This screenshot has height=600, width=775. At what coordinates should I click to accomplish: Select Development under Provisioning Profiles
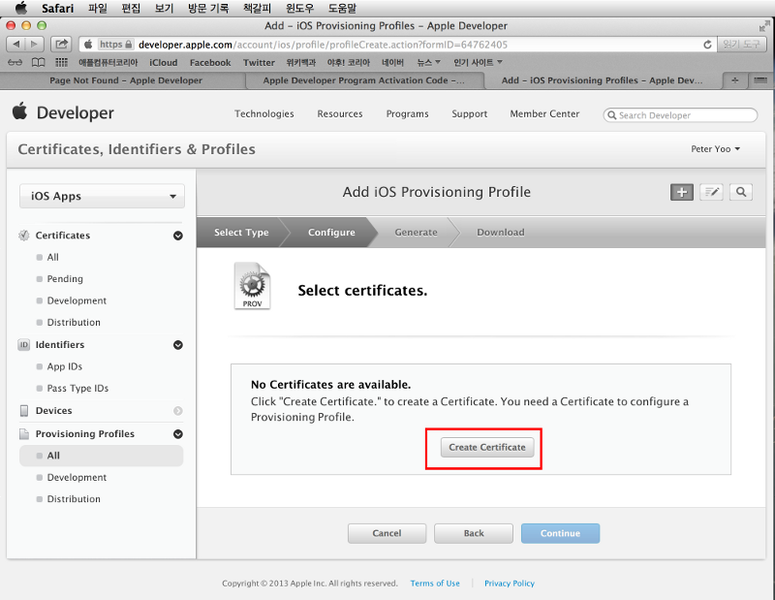click(x=77, y=478)
